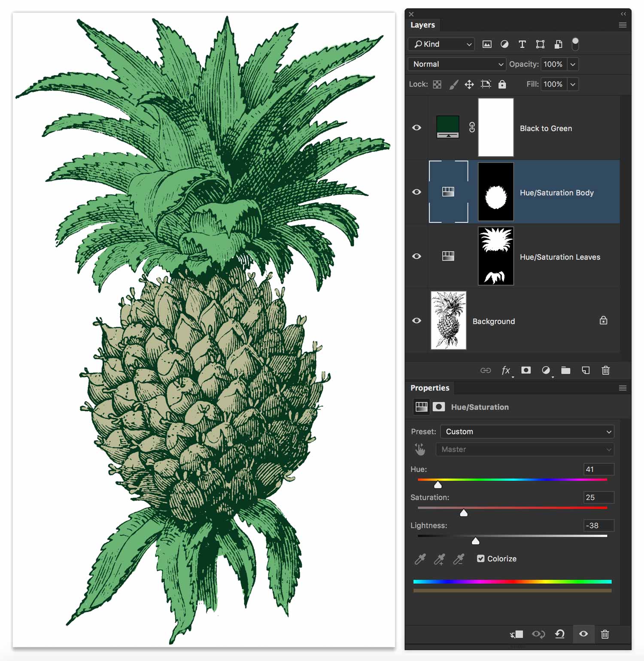Filter layers by shape layer icon

click(x=540, y=44)
